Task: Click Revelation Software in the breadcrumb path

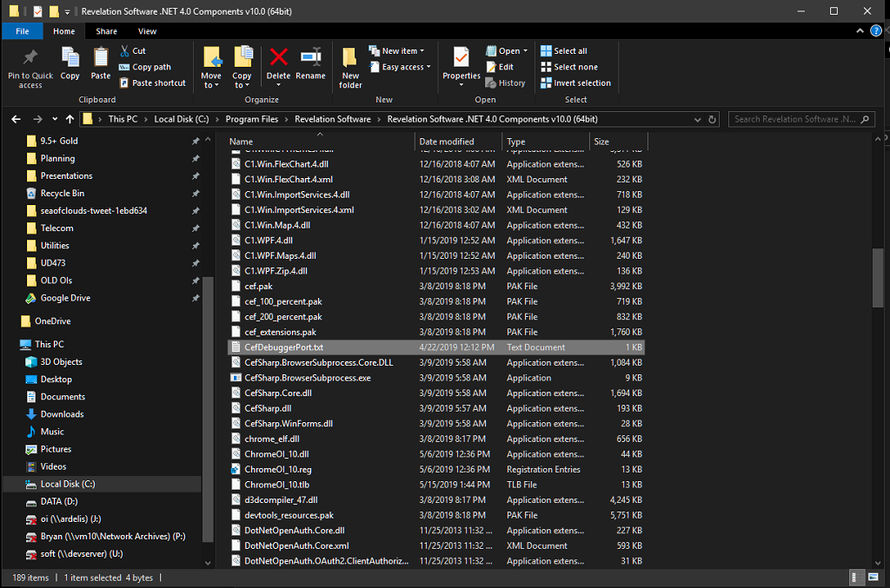Action: click(333, 119)
